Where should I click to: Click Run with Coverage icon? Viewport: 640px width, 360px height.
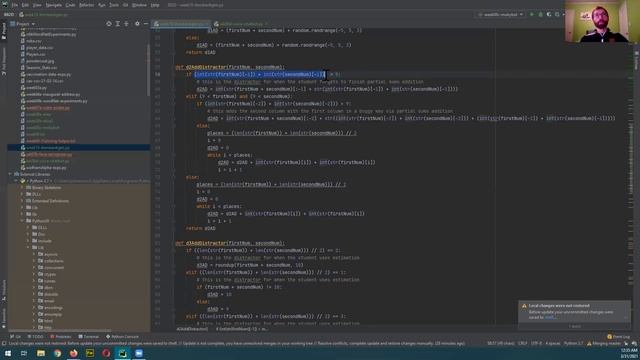pos(549,14)
